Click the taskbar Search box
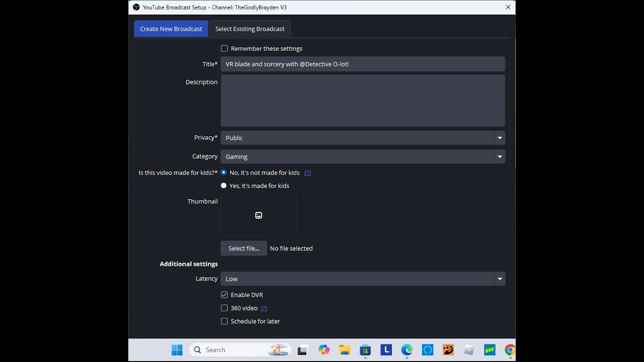This screenshot has width=644, height=362. [x=240, y=350]
